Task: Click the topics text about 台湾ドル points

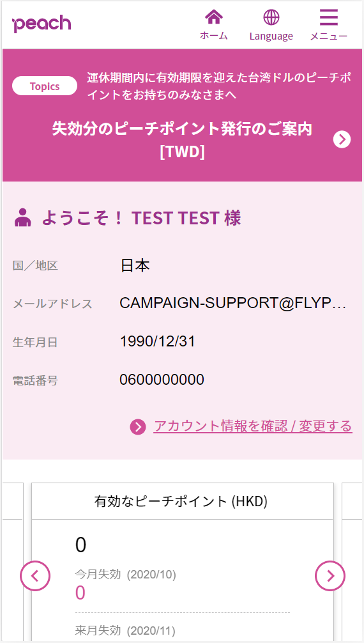Action: 218,86
